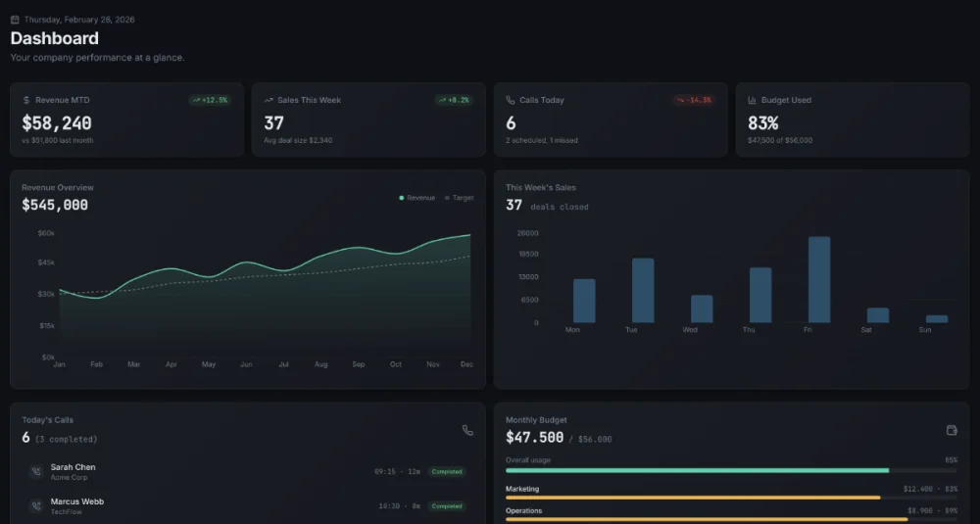Click the Marketing budget progress bar
Image resolution: width=980 pixels, height=524 pixels.
[x=731, y=498]
